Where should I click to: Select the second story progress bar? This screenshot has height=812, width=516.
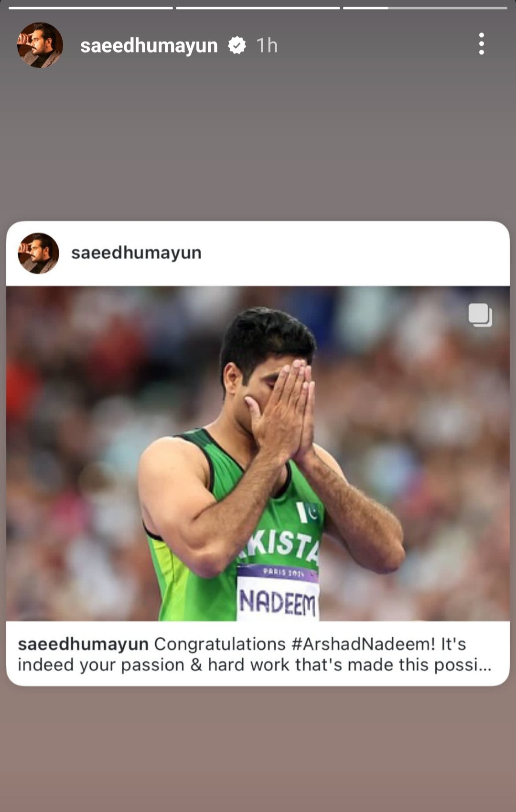258,8
